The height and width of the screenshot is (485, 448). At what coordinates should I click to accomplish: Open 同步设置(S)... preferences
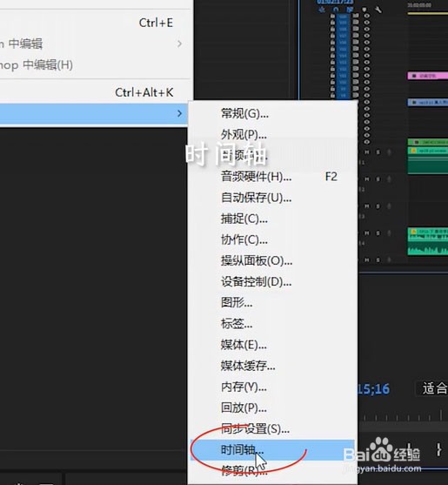coord(273,429)
